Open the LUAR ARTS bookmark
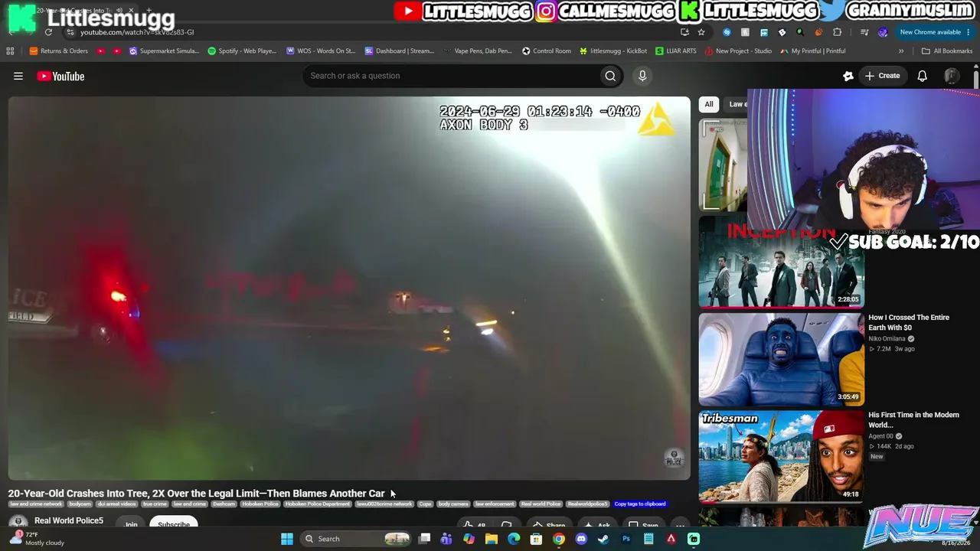 [676, 51]
